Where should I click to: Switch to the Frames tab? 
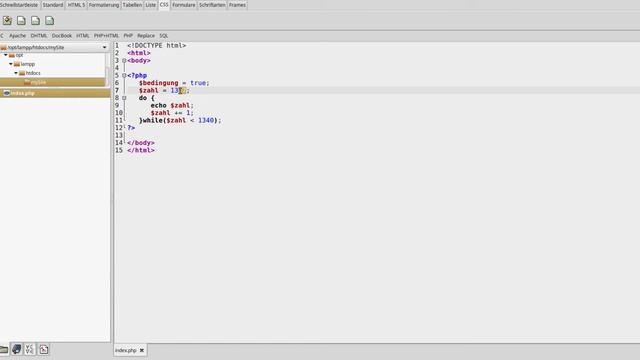[237, 5]
